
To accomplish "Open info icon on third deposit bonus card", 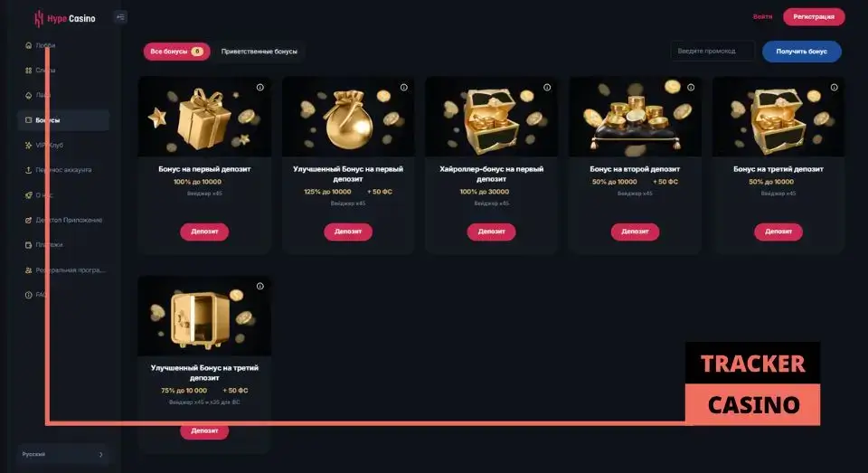I will [835, 88].
